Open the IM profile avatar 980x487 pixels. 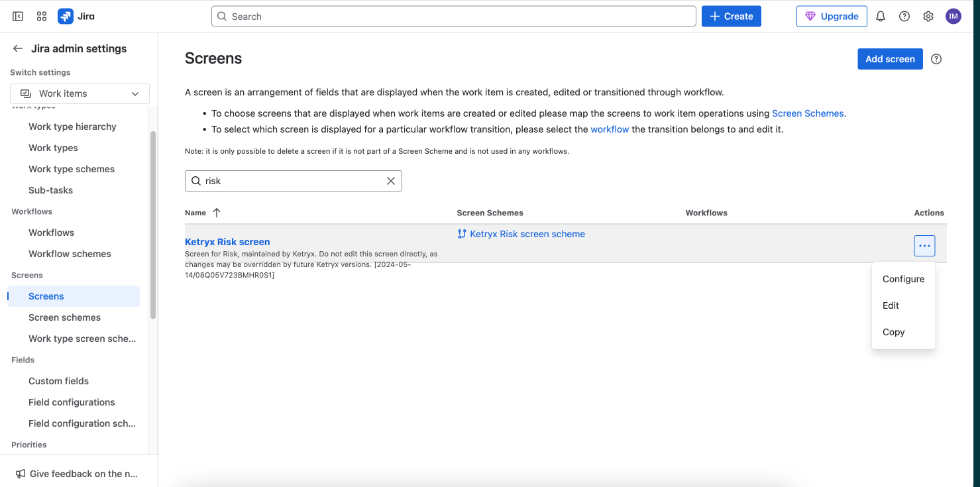953,17
